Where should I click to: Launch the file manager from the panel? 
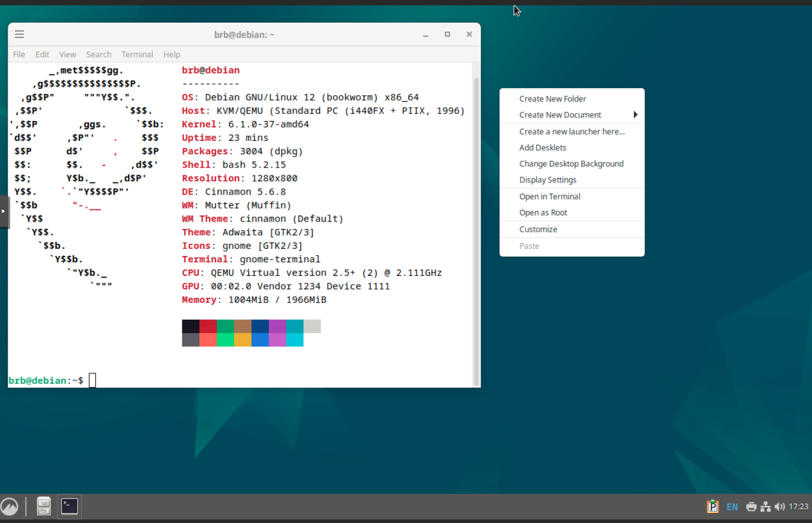(x=44, y=506)
